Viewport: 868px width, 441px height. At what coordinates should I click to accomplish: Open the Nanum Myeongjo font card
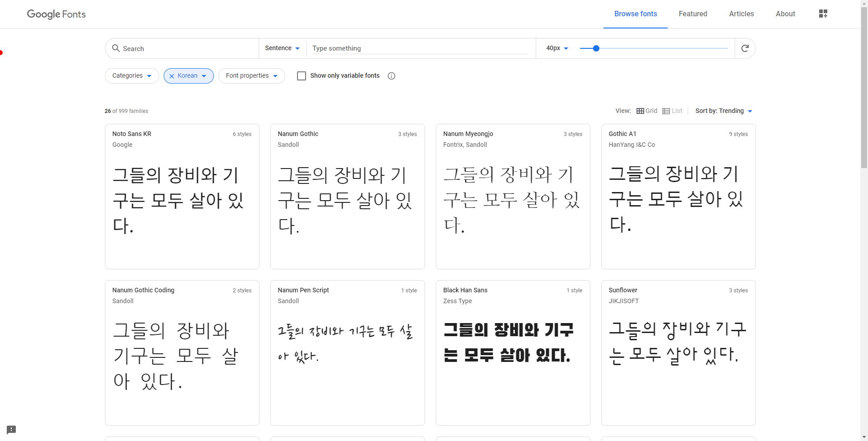(513, 197)
